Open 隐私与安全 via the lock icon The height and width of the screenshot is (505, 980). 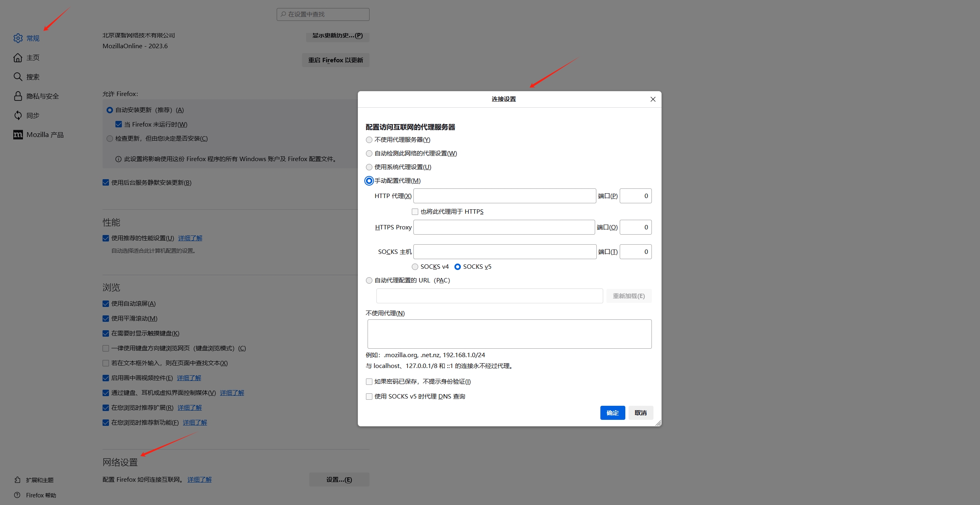click(18, 96)
